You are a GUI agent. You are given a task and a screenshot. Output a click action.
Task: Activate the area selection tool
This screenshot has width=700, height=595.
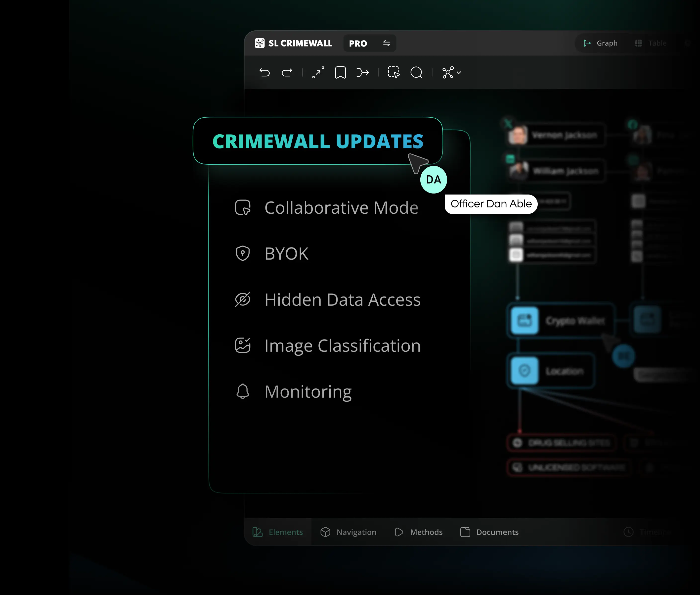pyautogui.click(x=394, y=73)
